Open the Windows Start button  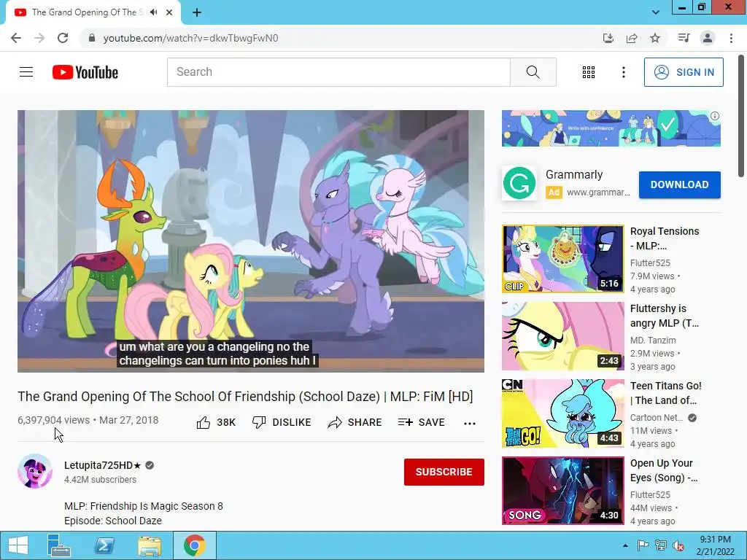pyautogui.click(x=18, y=545)
